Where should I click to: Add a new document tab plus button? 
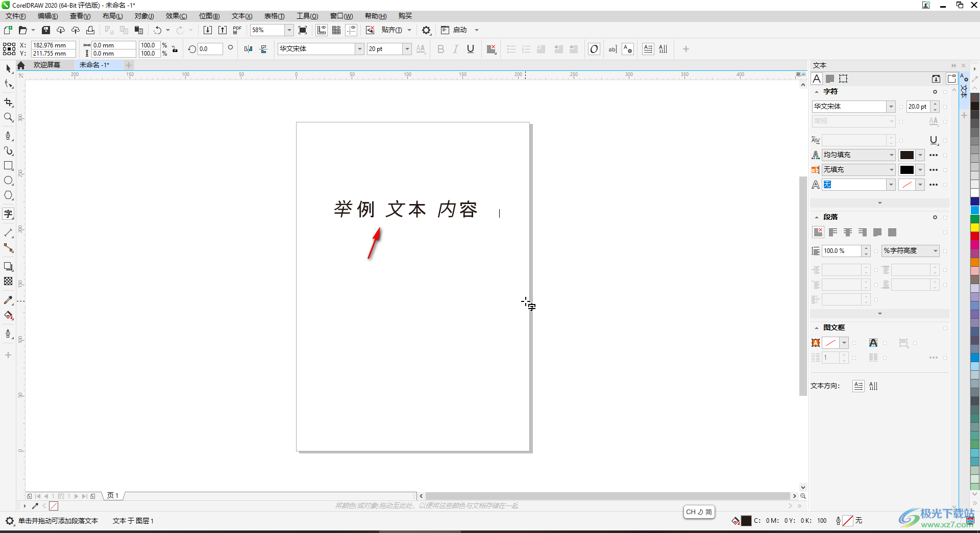[129, 65]
